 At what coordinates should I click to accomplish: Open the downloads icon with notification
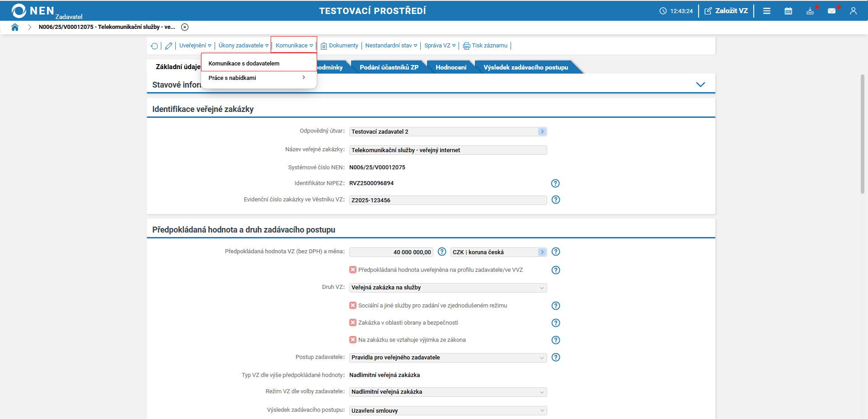click(811, 10)
